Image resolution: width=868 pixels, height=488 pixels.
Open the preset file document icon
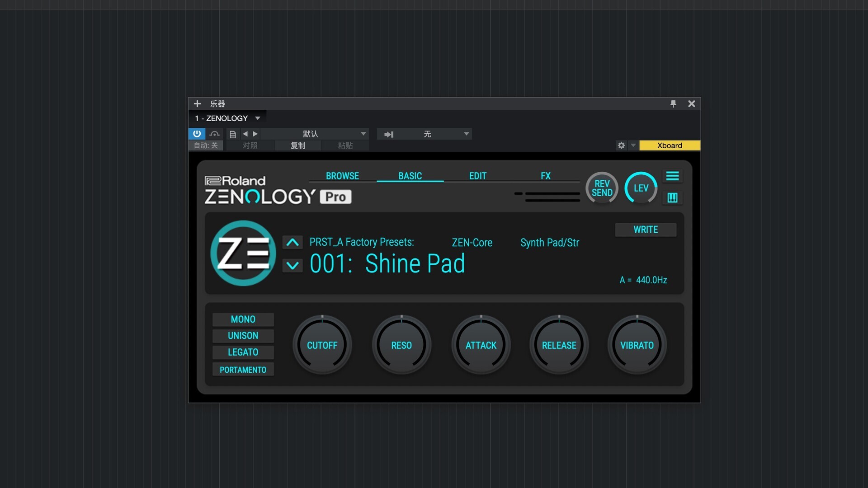[x=232, y=134]
